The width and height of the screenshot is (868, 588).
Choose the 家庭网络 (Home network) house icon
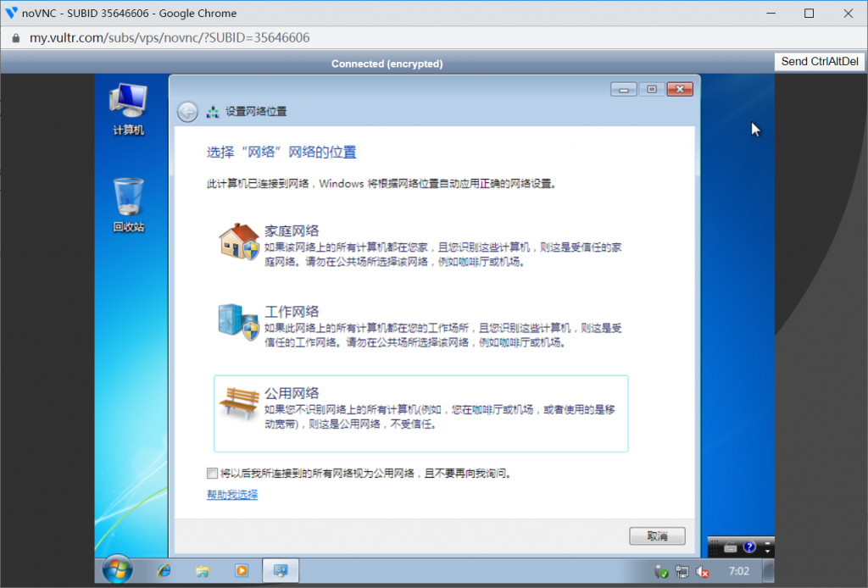point(239,241)
